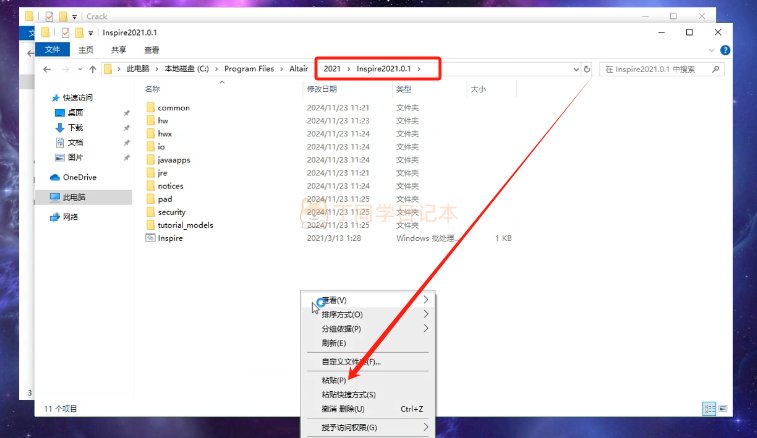Viewport: 757px width, 438px height.
Task: Customize quick access toolbar dropdown
Action: (x=90, y=33)
